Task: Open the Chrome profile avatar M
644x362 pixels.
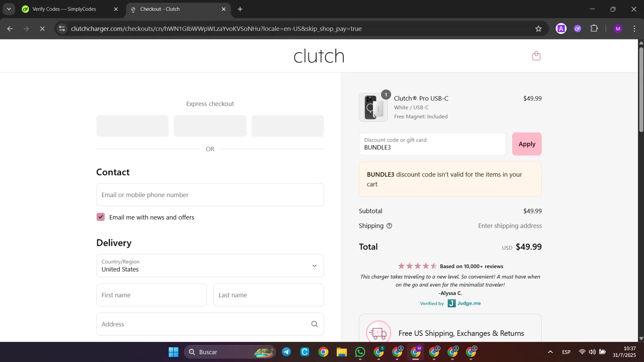Action: (618, 29)
